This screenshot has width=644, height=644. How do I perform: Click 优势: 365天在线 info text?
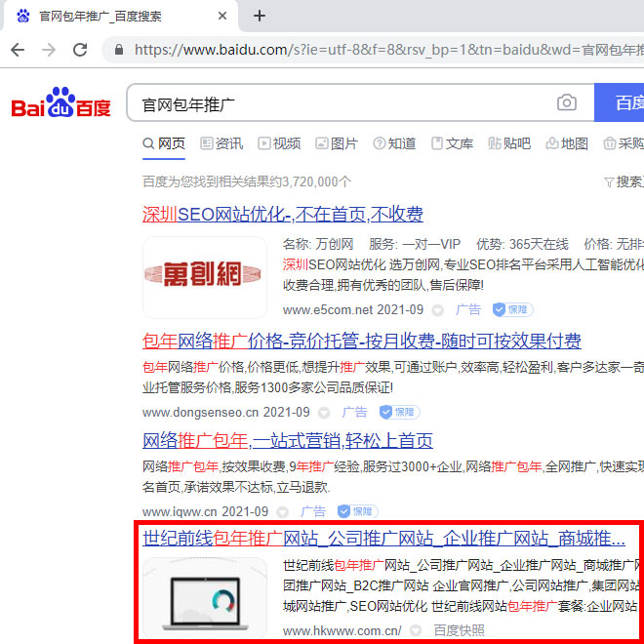click(522, 244)
